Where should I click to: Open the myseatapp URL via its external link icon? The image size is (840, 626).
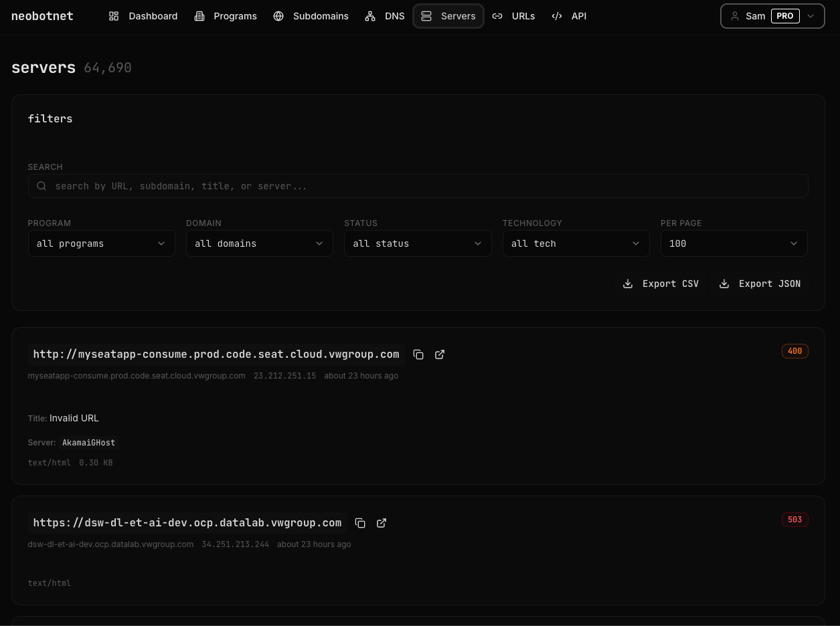[440, 354]
